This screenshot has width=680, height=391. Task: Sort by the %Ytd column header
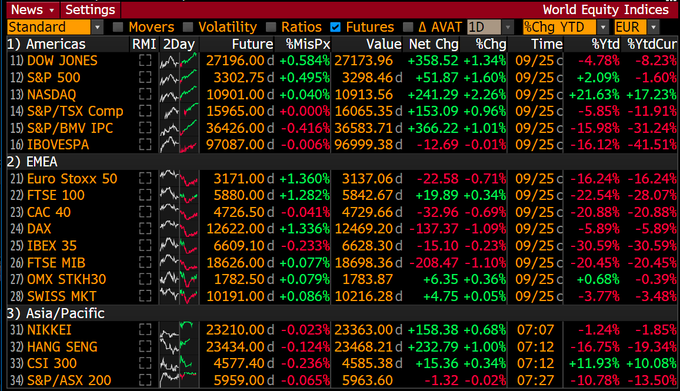(x=605, y=44)
